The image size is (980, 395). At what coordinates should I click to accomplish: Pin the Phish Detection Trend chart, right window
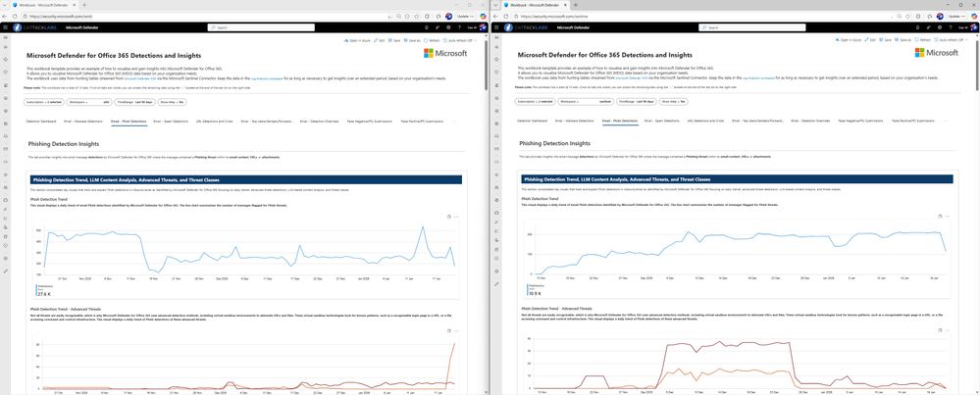940,217
